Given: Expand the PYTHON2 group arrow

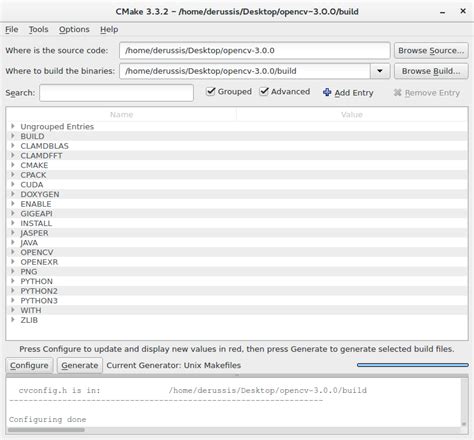Looking at the screenshot, I should coord(13,290).
